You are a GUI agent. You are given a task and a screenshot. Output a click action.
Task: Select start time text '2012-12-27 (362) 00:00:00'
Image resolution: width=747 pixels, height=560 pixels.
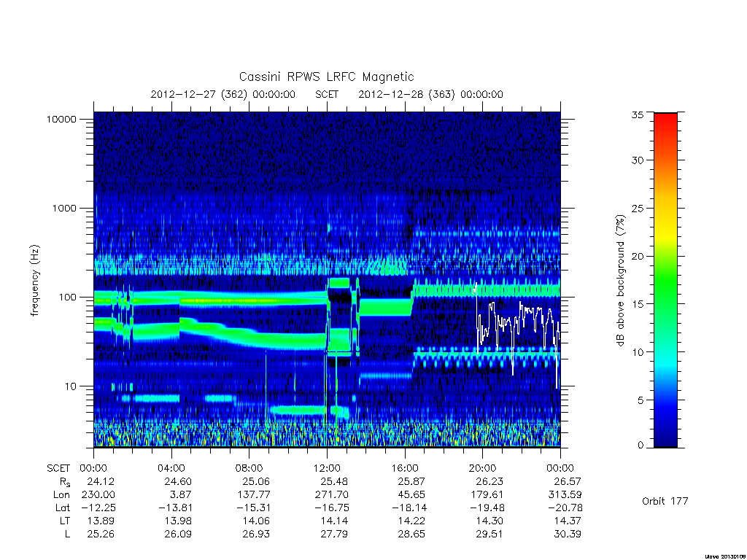(x=223, y=94)
